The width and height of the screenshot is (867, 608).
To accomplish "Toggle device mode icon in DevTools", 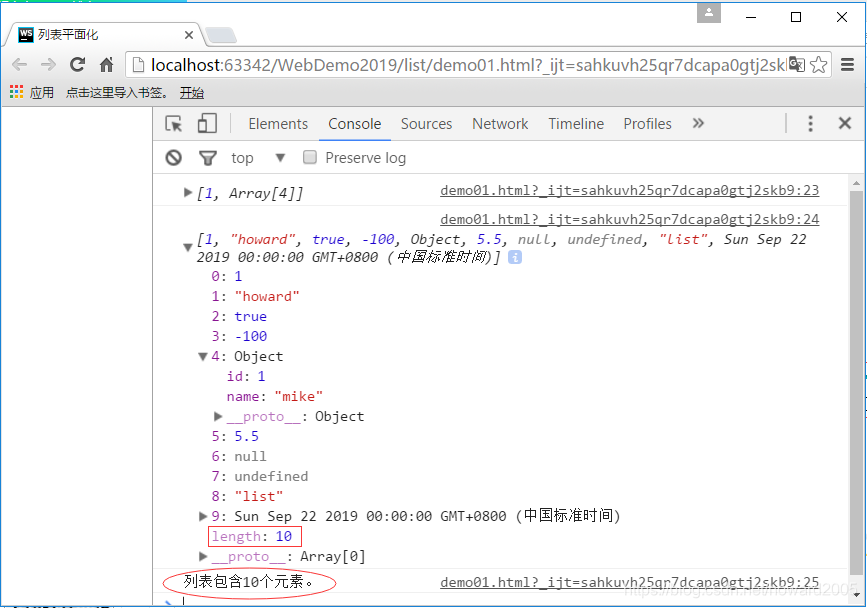I will pyautogui.click(x=207, y=123).
